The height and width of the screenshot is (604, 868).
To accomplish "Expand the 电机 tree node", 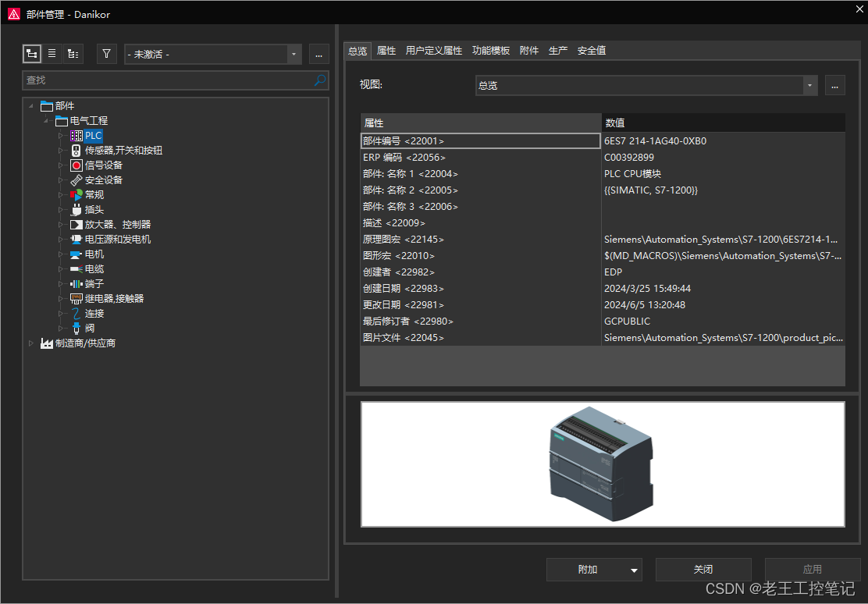I will (x=61, y=254).
